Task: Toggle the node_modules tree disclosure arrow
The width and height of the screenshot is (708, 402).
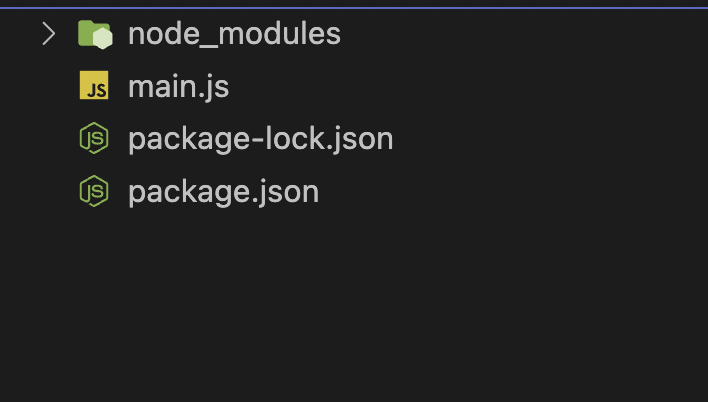Action: coord(48,35)
